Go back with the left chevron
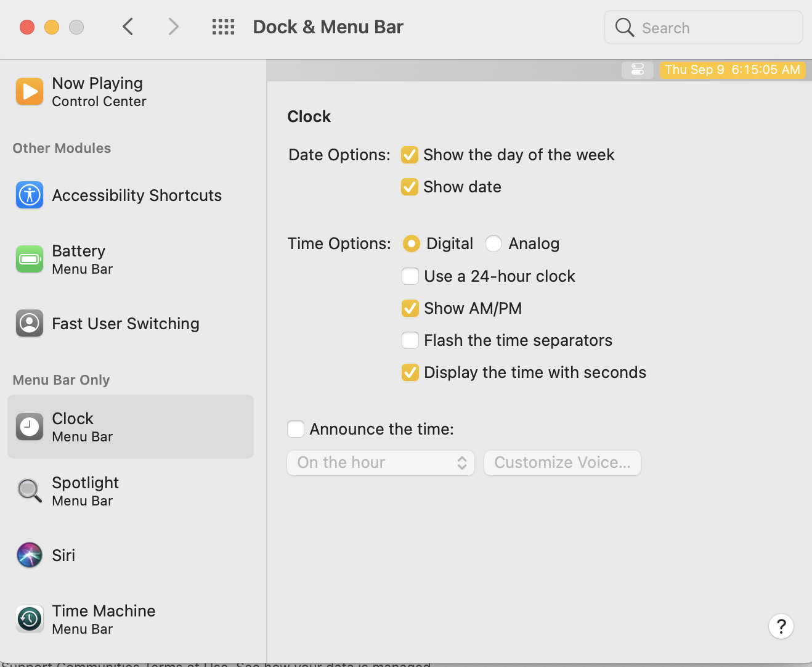Viewport: 812px width, 667px height. click(x=128, y=27)
